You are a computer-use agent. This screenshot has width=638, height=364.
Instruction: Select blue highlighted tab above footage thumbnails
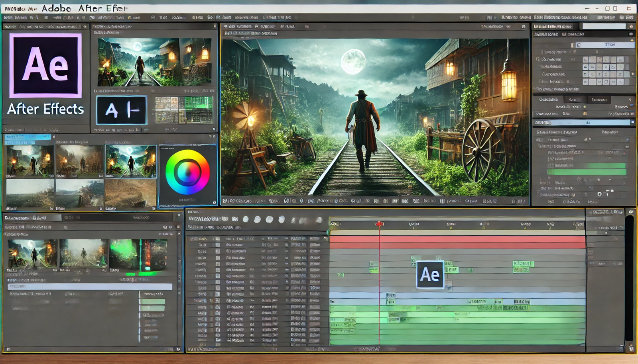[x=28, y=137]
